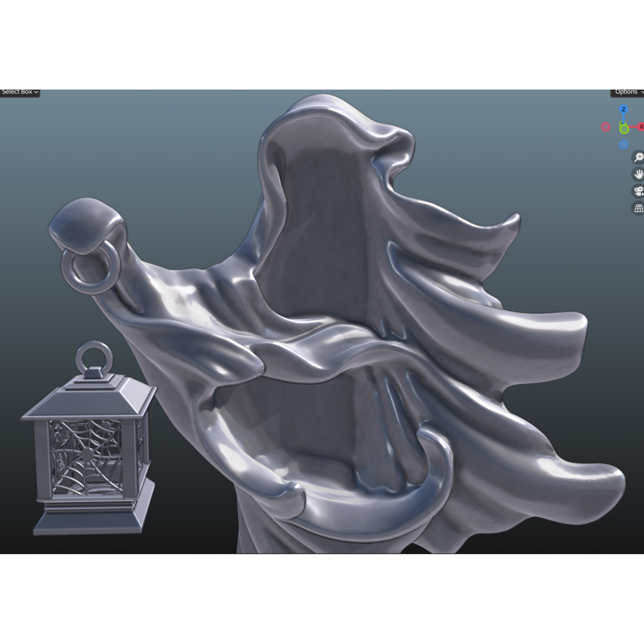Screen dimensions: 644x644
Task: Click the bright green ringed gizmo circle
Action: click(624, 129)
